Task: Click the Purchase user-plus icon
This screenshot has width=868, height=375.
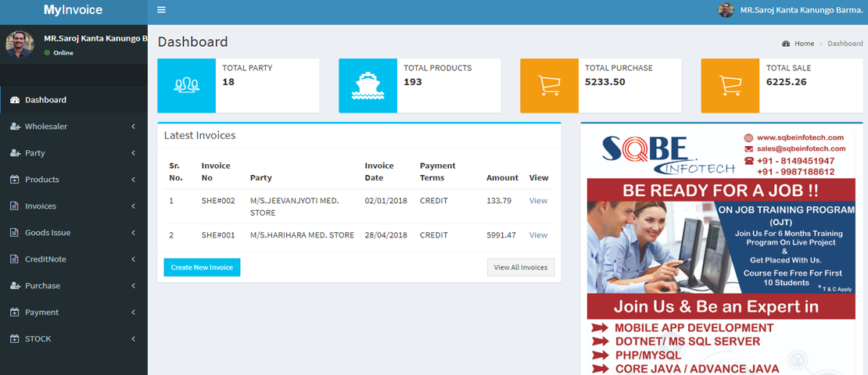Action: [x=15, y=286]
